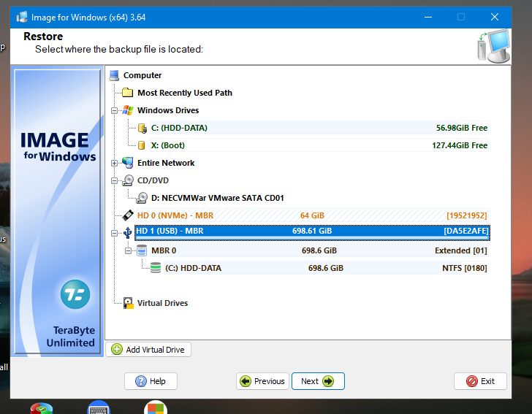Collapse the HD 1 (USB) tree node
532x414 pixels.
pos(114,233)
